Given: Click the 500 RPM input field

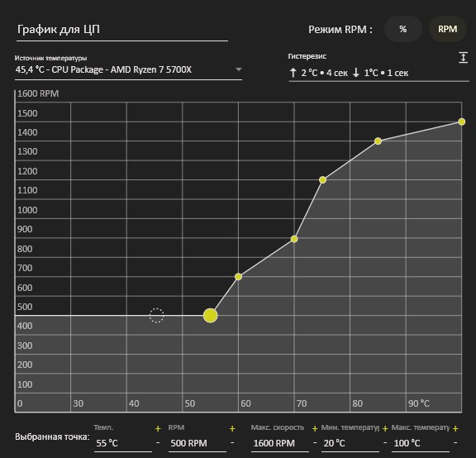Looking at the screenshot, I should tap(198, 443).
